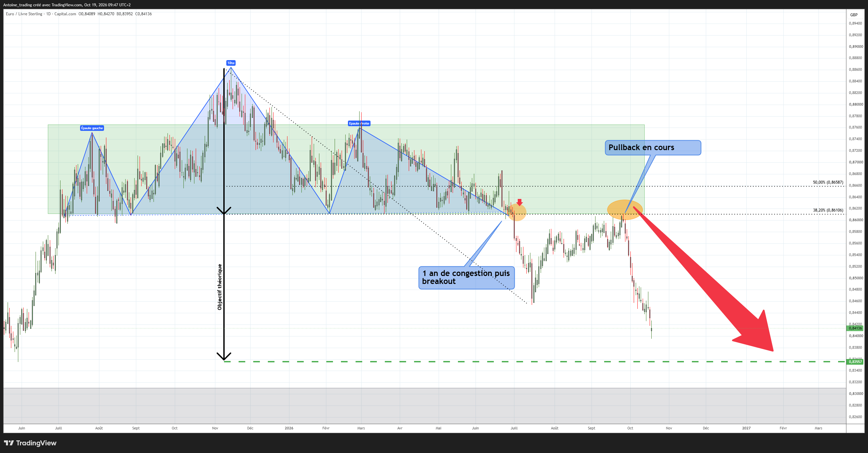Click the green dashed target line
The height and width of the screenshot is (453, 868).
pos(535,362)
